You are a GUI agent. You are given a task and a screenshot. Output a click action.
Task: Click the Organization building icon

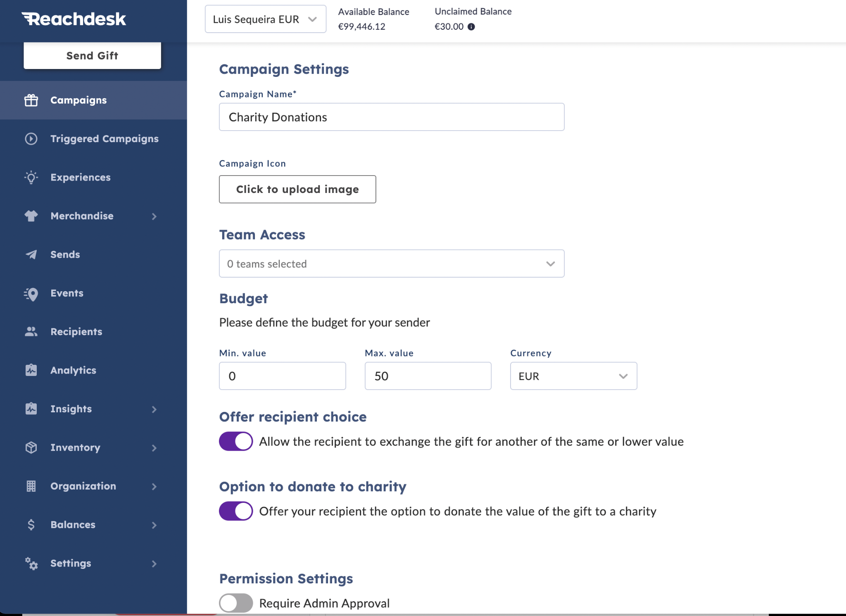[x=31, y=486]
